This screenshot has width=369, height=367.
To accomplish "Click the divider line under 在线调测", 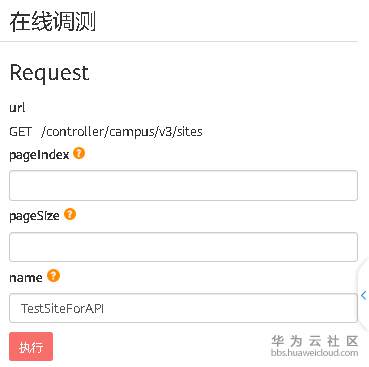I will (179, 42).
